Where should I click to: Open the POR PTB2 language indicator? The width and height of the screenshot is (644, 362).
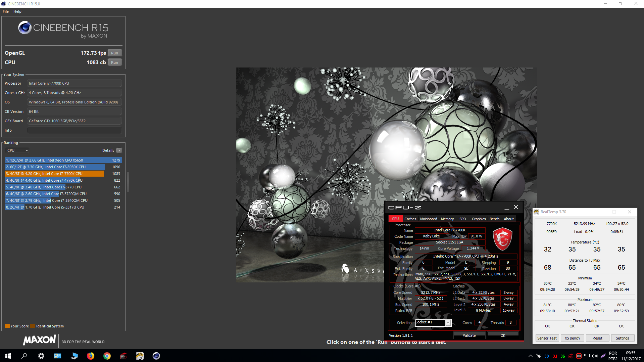point(613,356)
